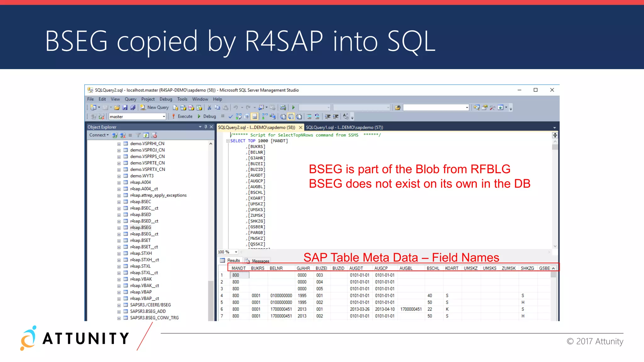
Task: Toggle Results to Grid icon
Action: point(291,117)
